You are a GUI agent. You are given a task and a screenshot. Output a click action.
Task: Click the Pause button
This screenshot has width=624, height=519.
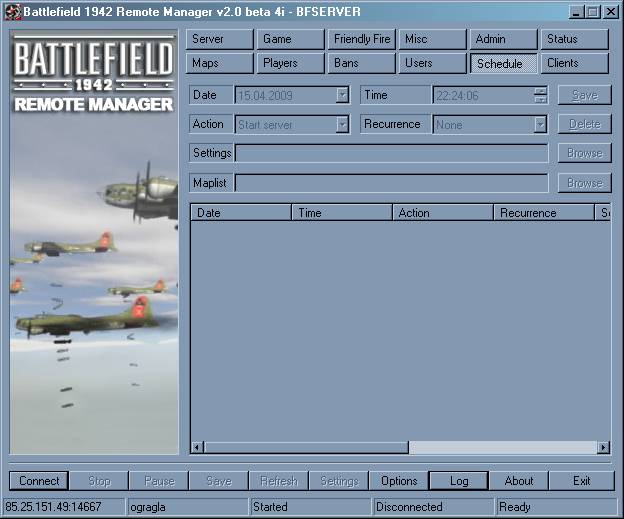pyautogui.click(x=159, y=481)
